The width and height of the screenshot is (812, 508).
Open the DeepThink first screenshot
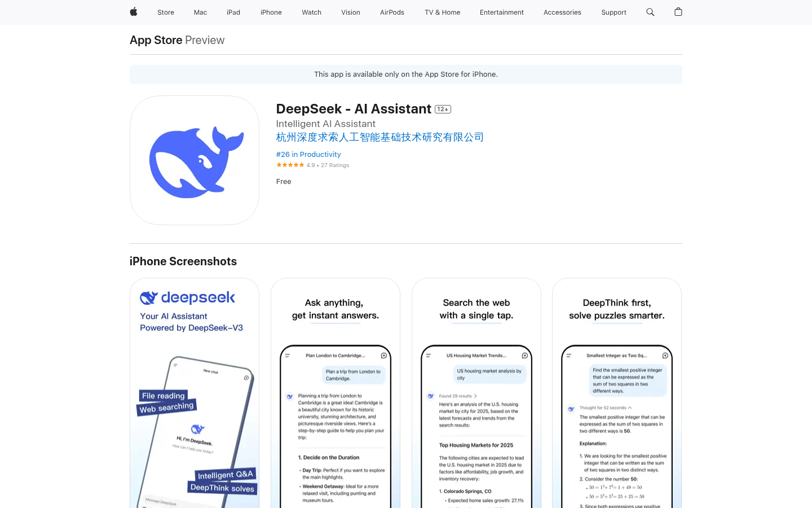(617, 393)
